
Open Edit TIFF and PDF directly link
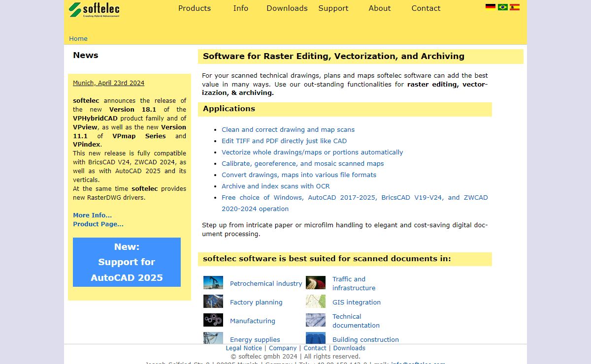[x=284, y=141]
